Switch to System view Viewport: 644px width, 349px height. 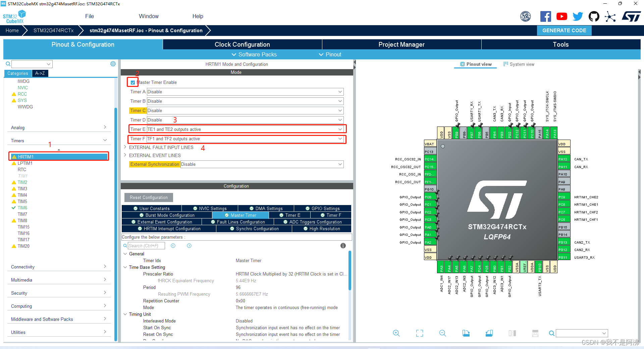click(x=519, y=64)
